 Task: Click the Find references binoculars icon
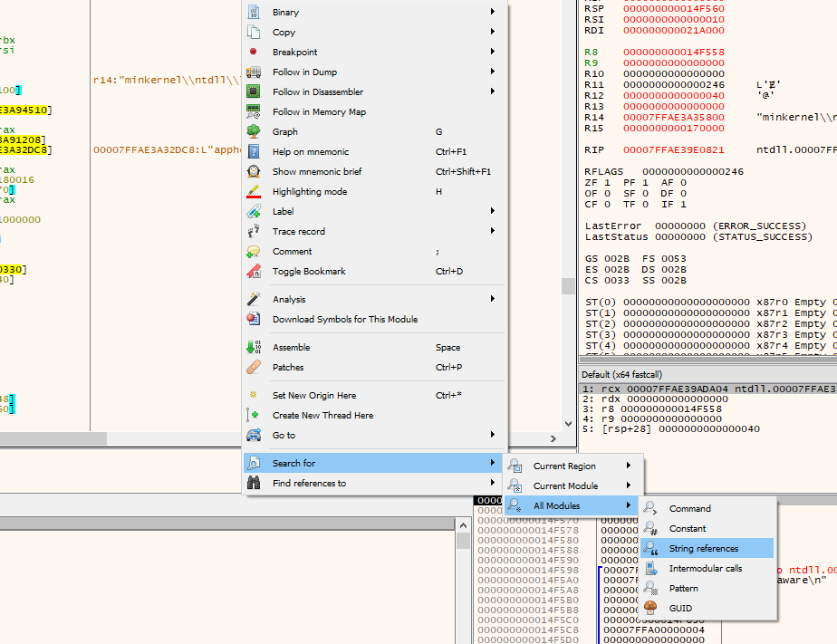click(254, 483)
